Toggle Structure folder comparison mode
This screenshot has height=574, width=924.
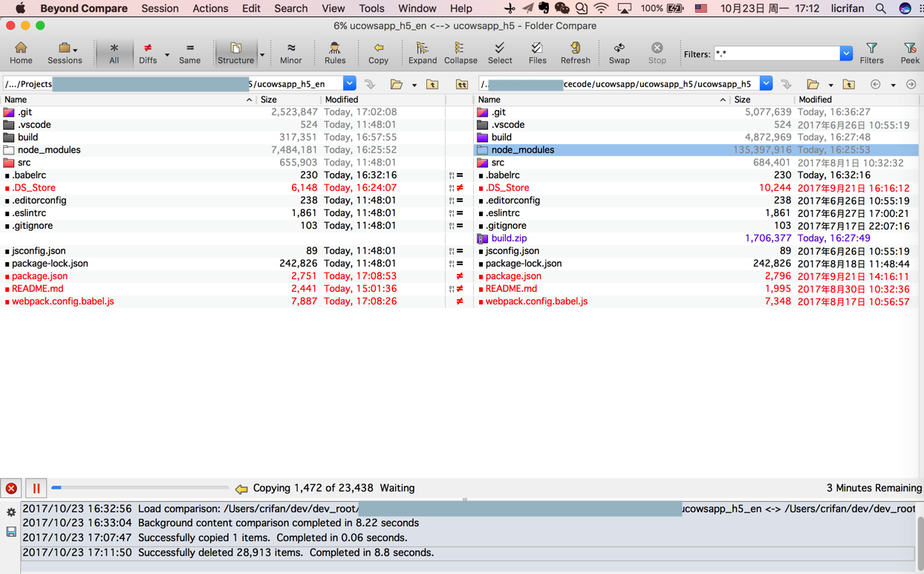[x=235, y=53]
